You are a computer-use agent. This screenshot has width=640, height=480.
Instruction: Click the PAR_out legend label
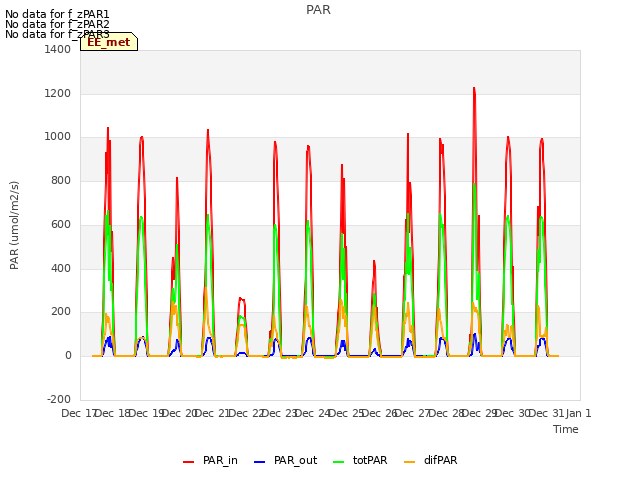[x=296, y=460]
